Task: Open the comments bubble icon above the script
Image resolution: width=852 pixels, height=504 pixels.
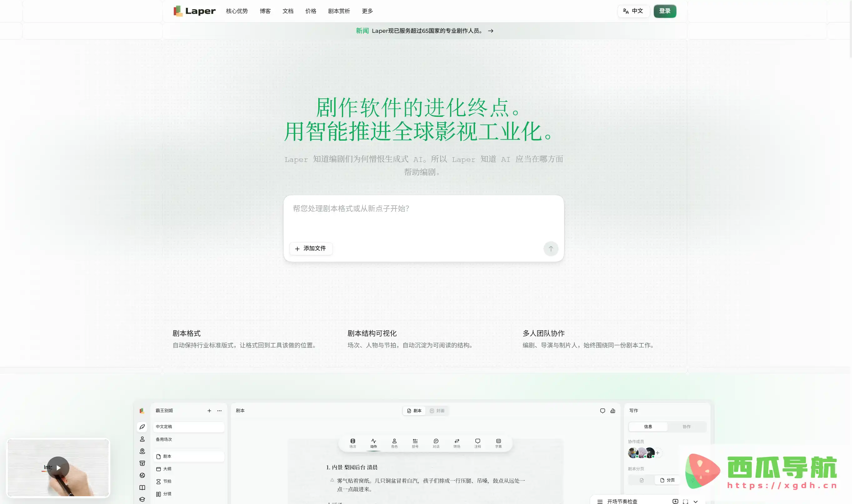Action: pyautogui.click(x=602, y=411)
